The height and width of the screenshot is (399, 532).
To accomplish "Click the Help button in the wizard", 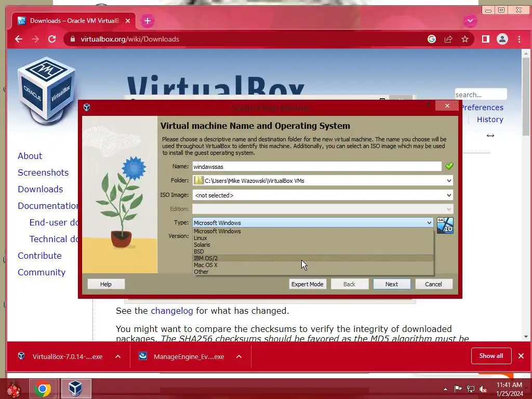I will click(x=106, y=284).
